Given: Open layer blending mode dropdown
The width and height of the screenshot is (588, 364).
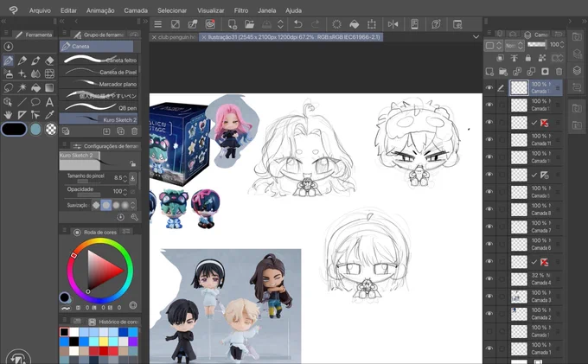Looking at the screenshot, I should pos(514,45).
